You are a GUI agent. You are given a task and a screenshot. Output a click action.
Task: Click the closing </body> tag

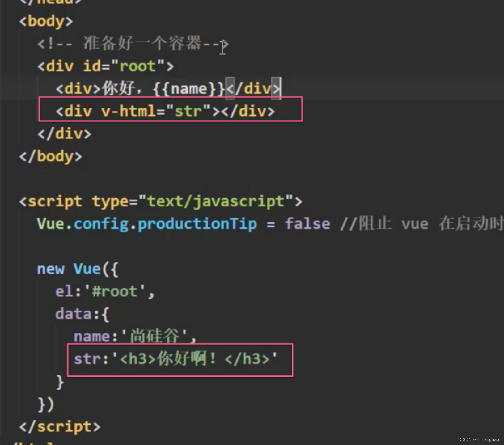click(x=50, y=156)
